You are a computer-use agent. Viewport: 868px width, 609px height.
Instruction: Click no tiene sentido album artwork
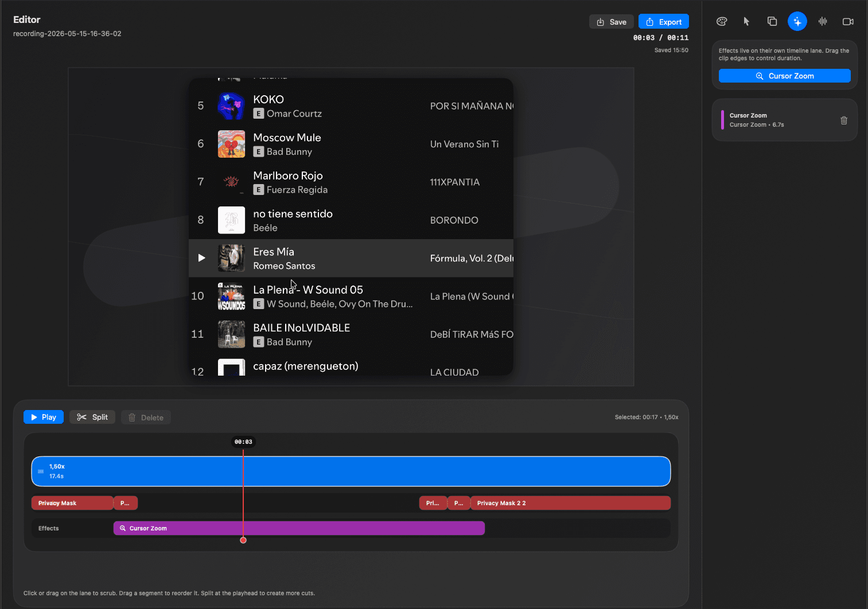pyautogui.click(x=231, y=220)
